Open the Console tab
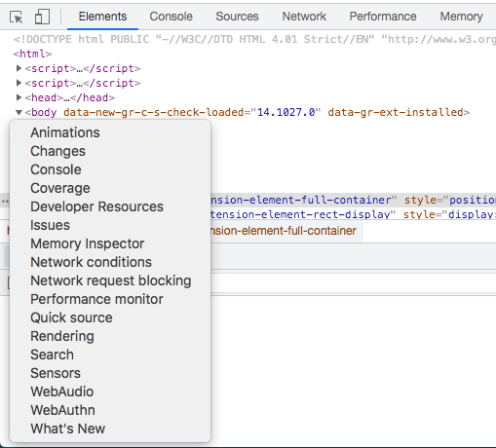Screen dimensions: 496x448 [171, 17]
